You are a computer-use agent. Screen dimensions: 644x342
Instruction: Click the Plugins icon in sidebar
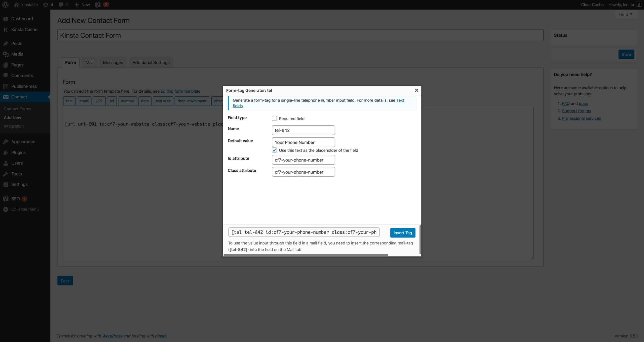(x=6, y=152)
